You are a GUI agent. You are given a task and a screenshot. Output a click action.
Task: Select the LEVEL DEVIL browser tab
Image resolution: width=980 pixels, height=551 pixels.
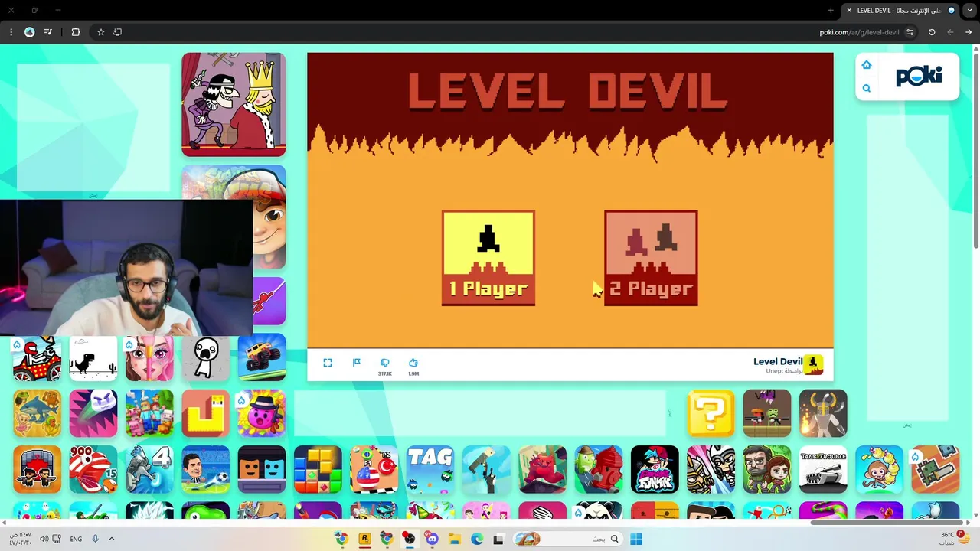click(x=901, y=11)
